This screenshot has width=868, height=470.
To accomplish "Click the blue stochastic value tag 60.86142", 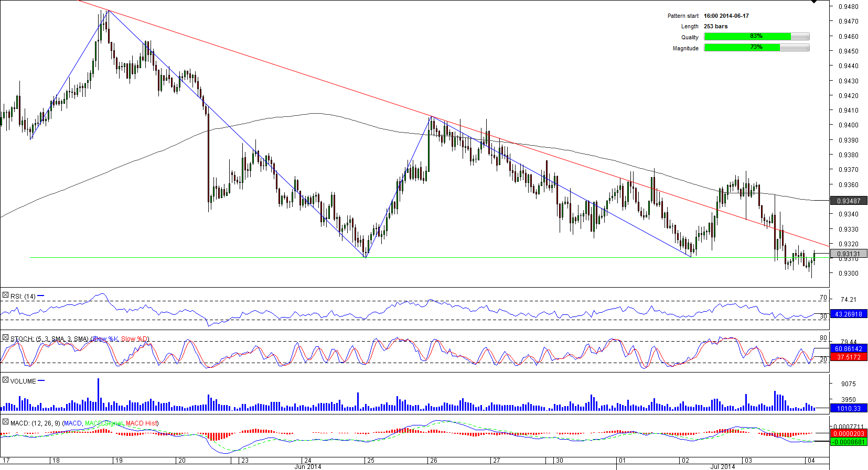I will [848, 349].
